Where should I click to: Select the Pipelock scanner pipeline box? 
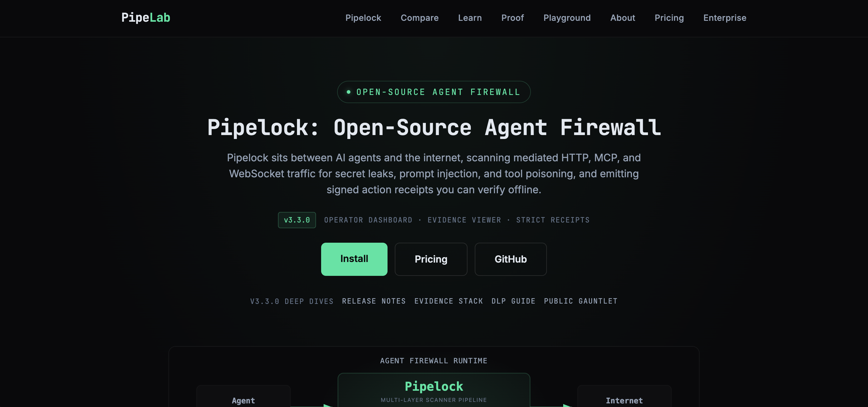(x=434, y=390)
